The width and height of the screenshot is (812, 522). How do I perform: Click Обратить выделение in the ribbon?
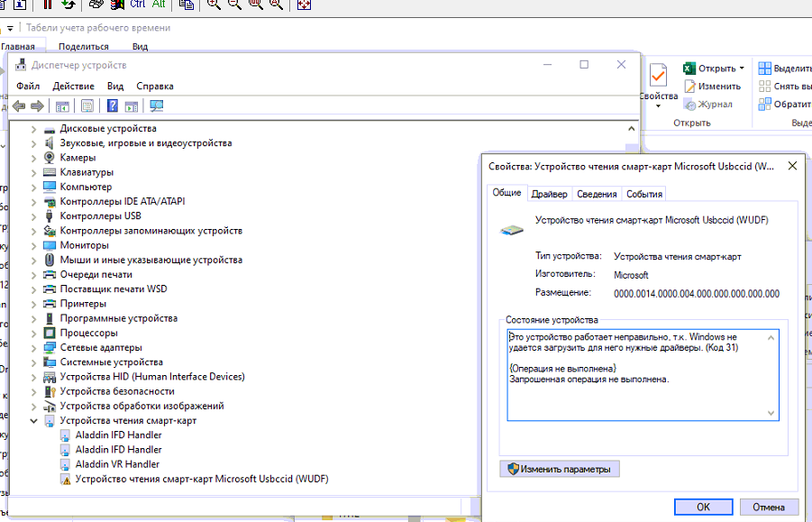click(785, 104)
